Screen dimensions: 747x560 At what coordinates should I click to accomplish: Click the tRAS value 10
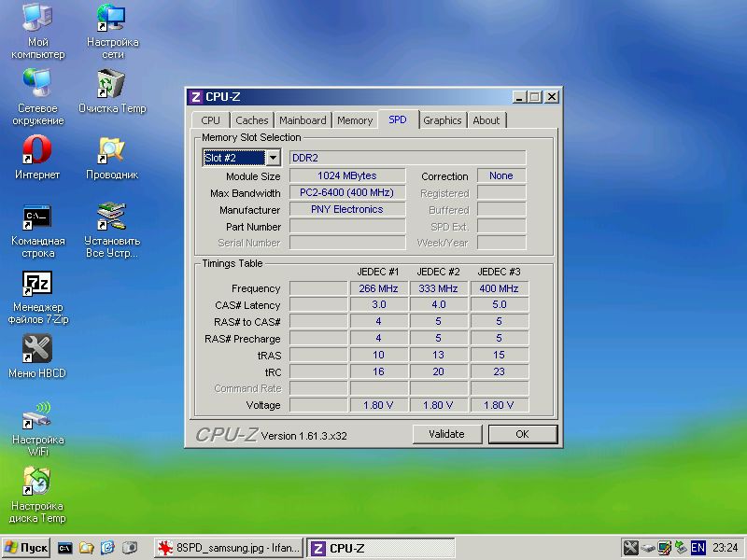tap(379, 356)
